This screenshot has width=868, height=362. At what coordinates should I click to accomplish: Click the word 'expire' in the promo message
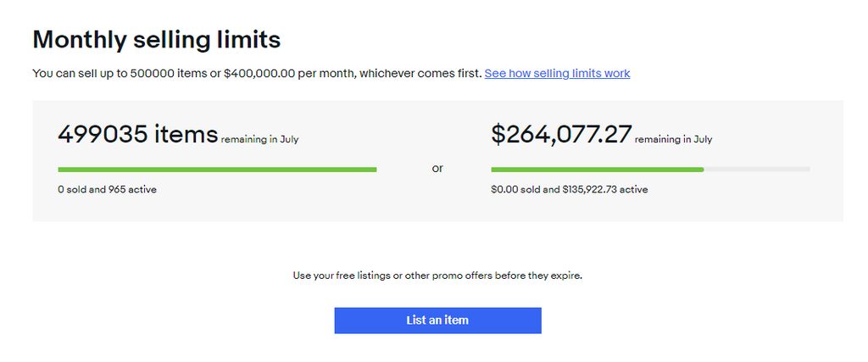coord(566,275)
